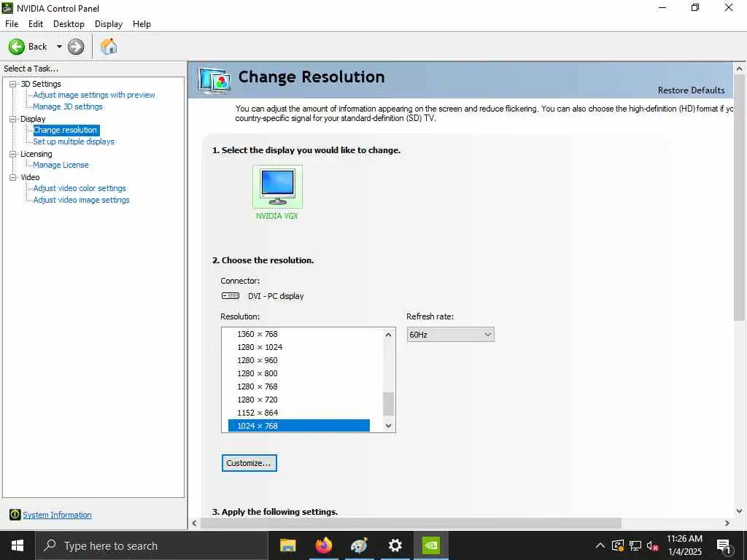Click the taskbar search box
The width and height of the screenshot is (747, 560).
[x=152, y=545]
